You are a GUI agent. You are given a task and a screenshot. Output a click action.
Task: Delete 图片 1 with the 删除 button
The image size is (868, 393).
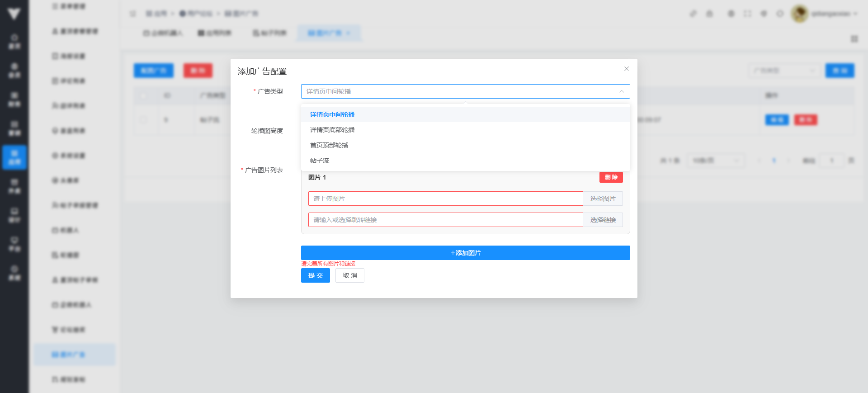pyautogui.click(x=611, y=177)
